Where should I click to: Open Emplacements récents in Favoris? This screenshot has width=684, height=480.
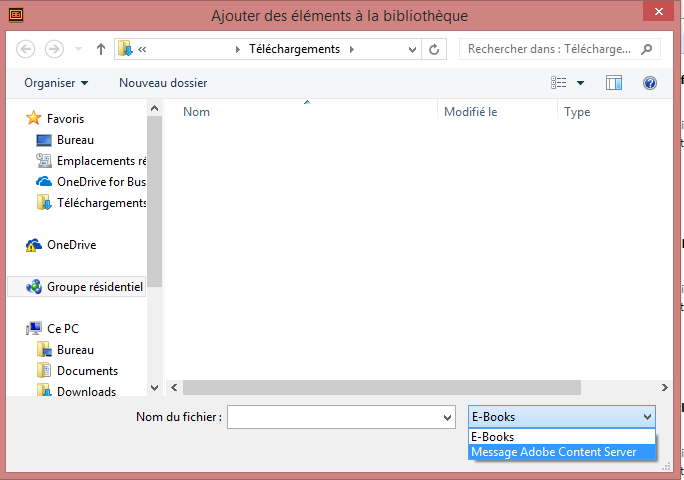tap(102, 161)
